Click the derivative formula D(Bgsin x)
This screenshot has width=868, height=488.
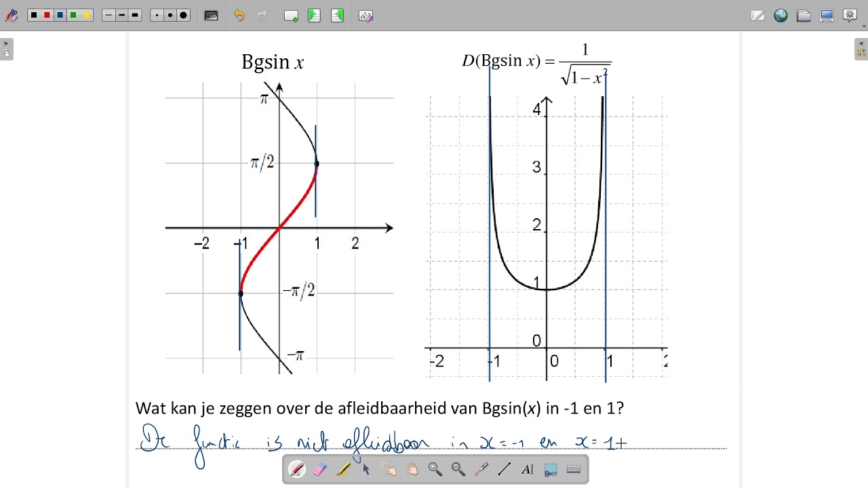point(536,64)
